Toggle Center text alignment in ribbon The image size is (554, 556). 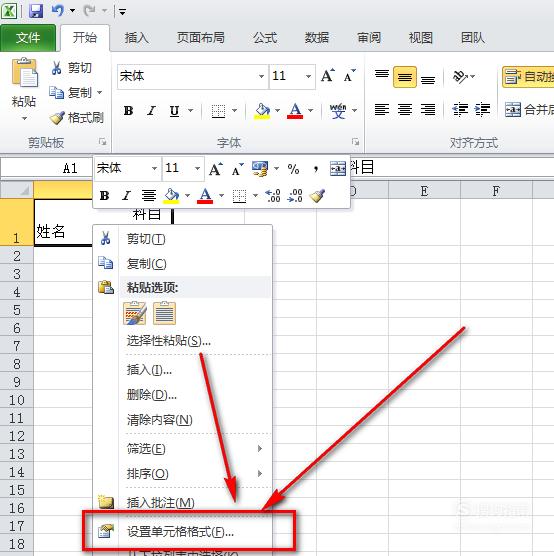[405, 110]
